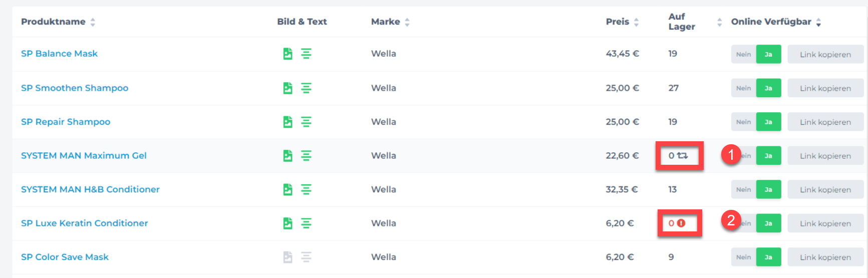The image size is (868, 278).
Task: Sort list by Preis column arrows
Action: pyautogui.click(x=636, y=22)
